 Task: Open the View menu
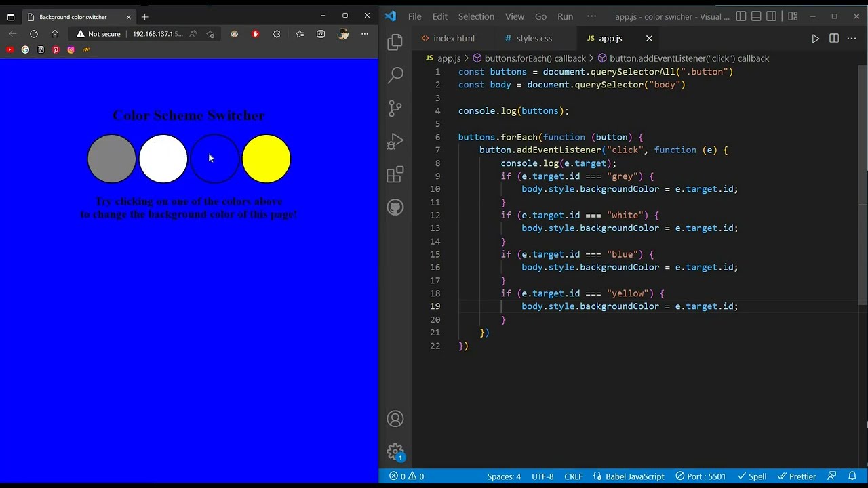(515, 16)
